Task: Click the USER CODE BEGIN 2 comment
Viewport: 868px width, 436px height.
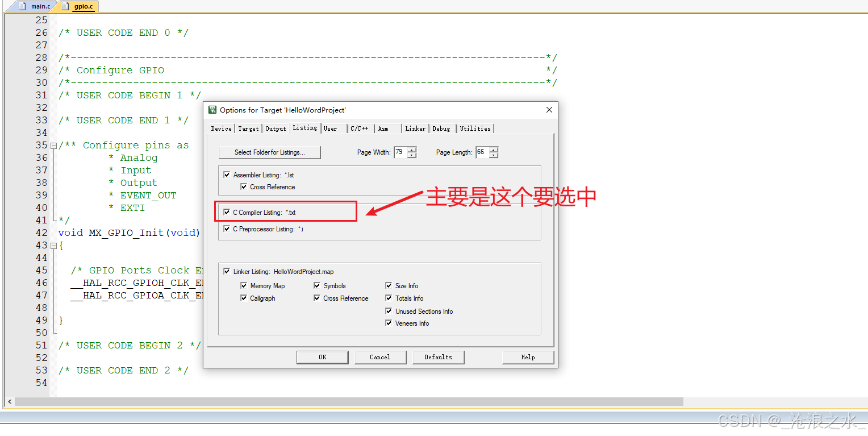Action: 130,346
